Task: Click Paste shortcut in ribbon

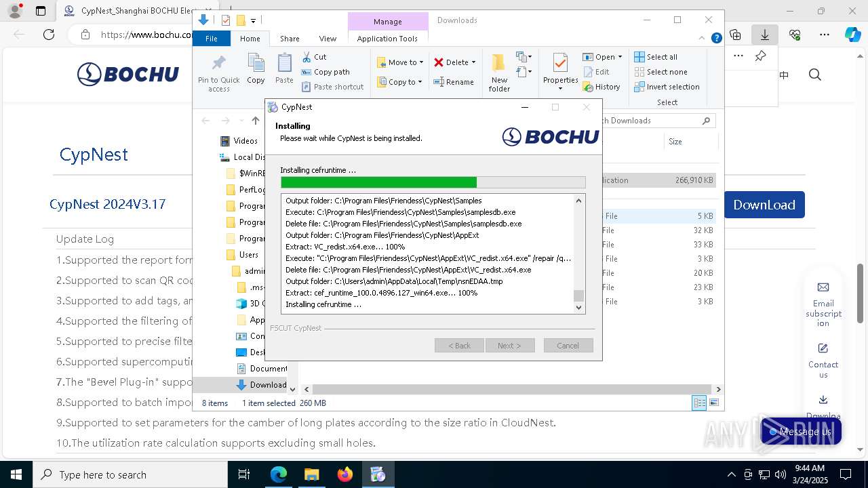Action: (x=332, y=87)
